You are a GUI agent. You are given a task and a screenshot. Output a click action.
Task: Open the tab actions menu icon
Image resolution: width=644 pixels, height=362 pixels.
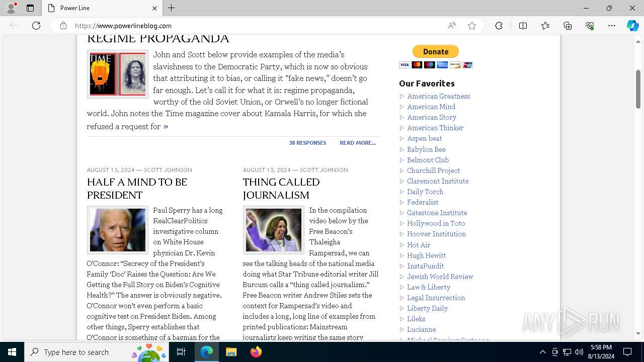tap(30, 8)
